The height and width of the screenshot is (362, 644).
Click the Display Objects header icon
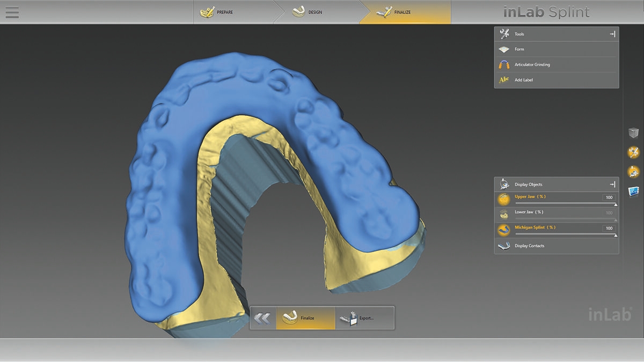(x=504, y=184)
